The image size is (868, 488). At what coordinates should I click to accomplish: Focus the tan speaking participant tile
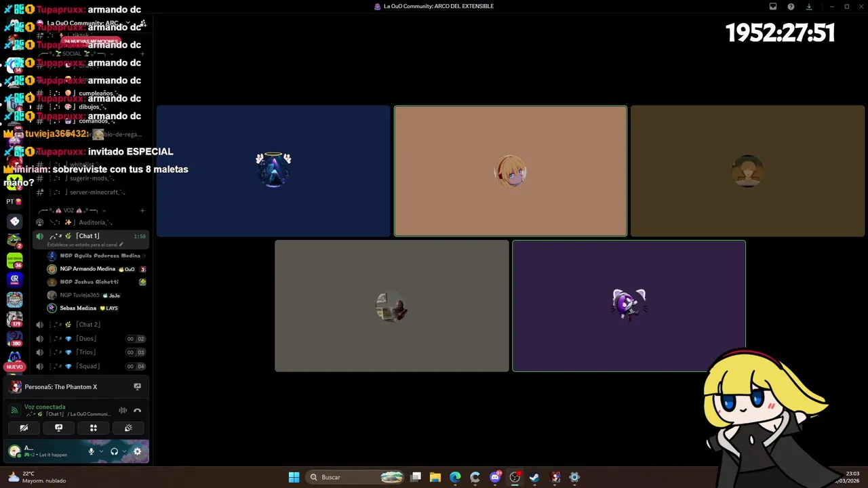511,171
